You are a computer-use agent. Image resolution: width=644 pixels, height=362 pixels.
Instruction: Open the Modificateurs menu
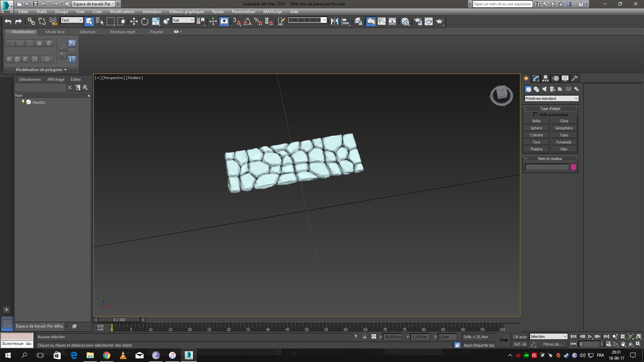coord(122,12)
